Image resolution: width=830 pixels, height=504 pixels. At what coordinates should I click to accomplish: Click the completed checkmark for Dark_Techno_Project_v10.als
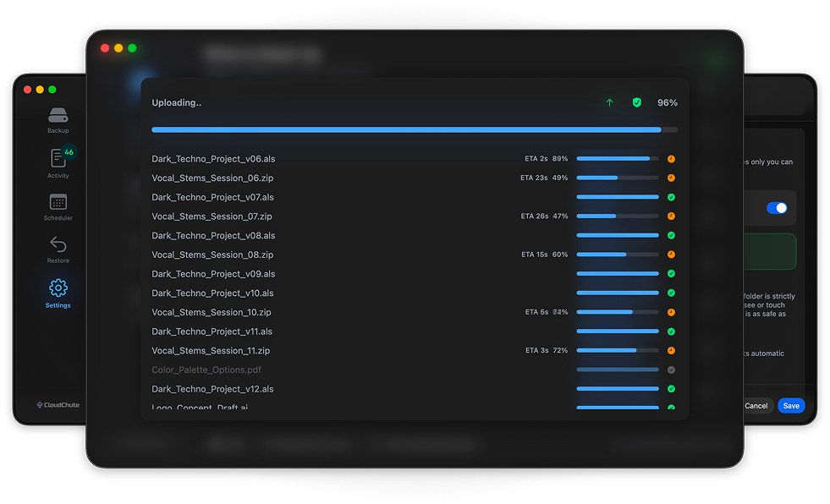click(671, 293)
